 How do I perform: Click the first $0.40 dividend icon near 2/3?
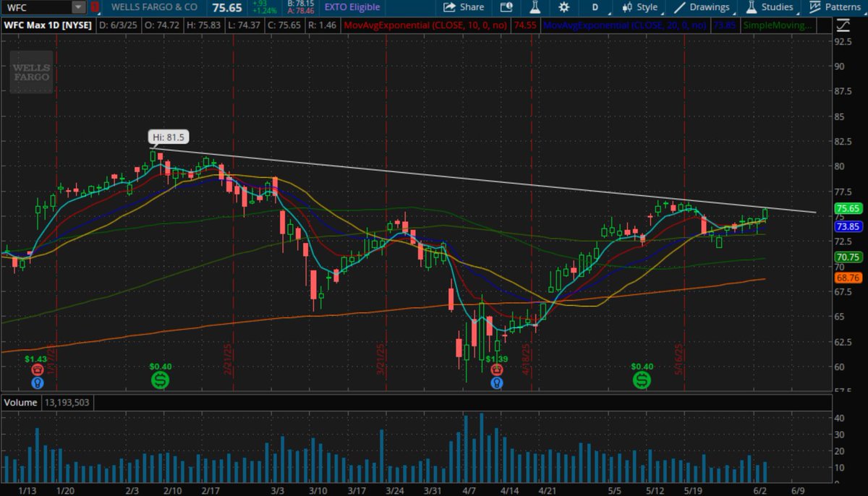pyautogui.click(x=160, y=379)
